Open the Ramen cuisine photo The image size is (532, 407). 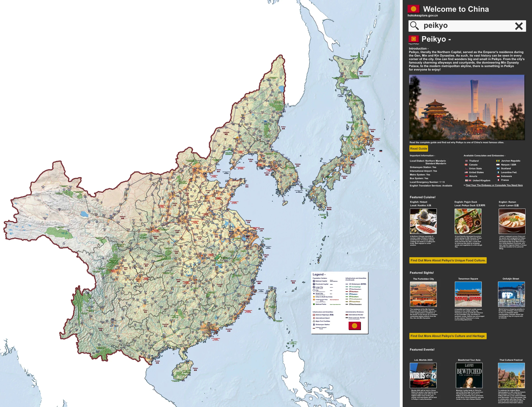tap(512, 221)
